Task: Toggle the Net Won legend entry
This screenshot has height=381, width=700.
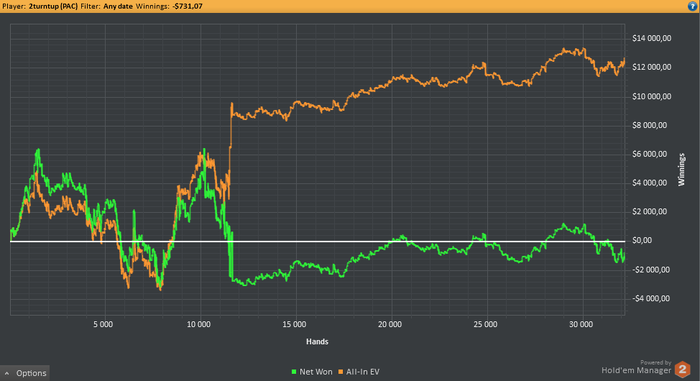Action: (x=312, y=372)
